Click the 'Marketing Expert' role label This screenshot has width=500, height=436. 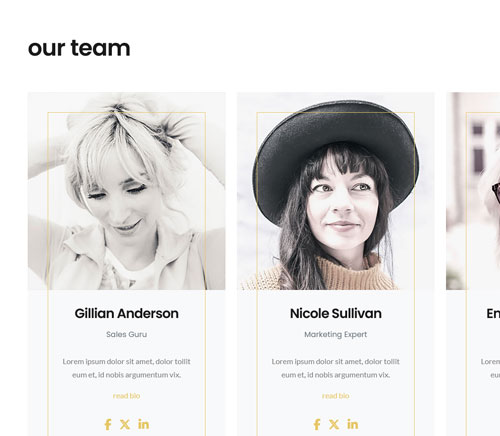(336, 334)
